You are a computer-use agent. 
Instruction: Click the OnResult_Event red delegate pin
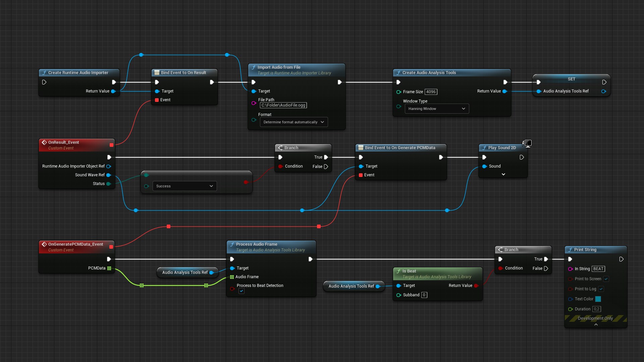coord(111,145)
